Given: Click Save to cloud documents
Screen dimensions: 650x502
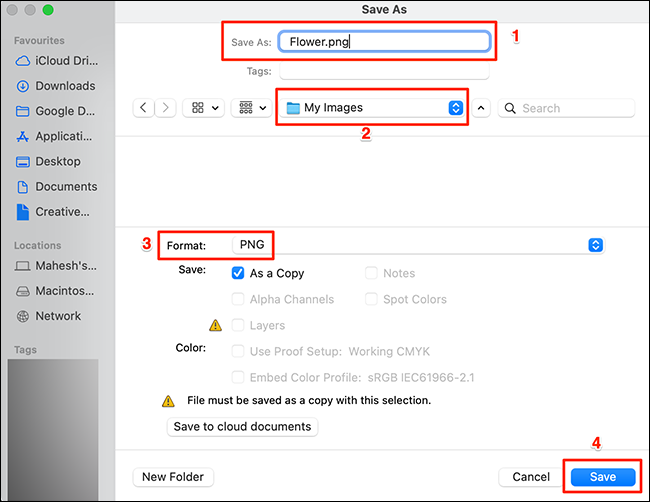Looking at the screenshot, I should 240,427.
